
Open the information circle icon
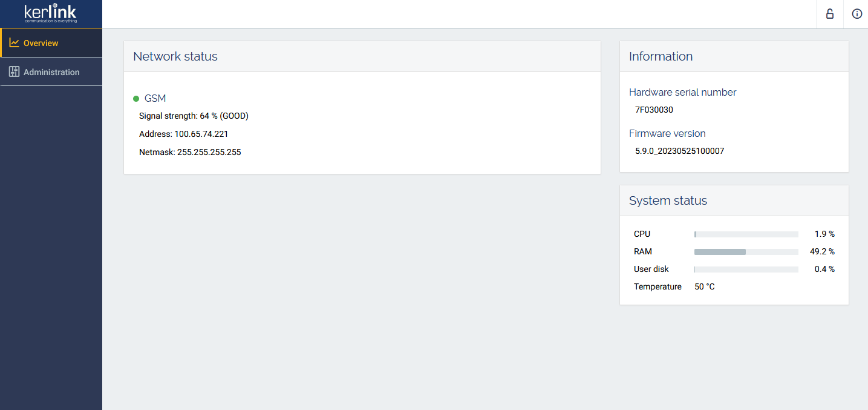click(x=857, y=14)
